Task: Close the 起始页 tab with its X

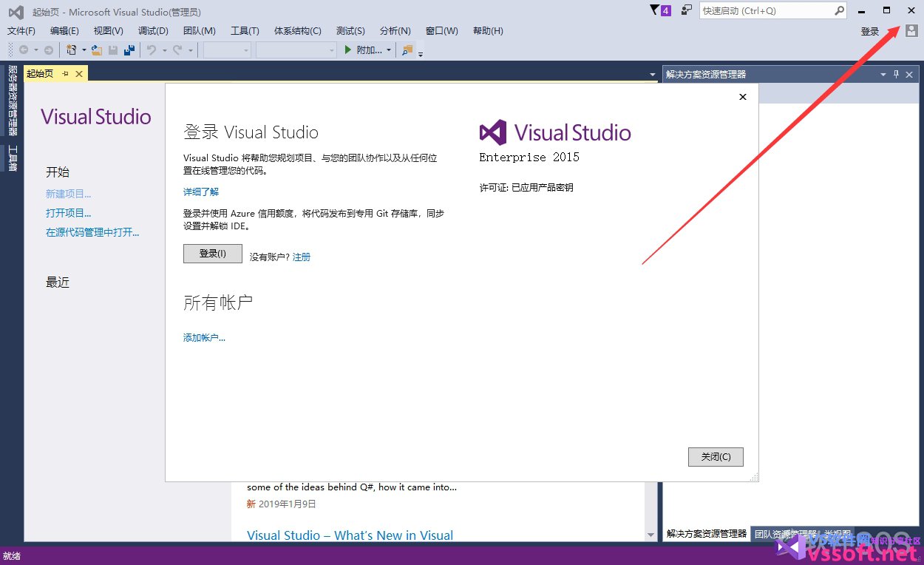Action: tap(79, 73)
